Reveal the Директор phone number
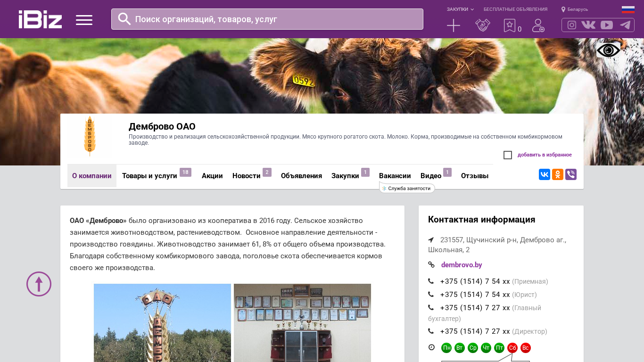Viewport: 644px width, 362px height. point(475,331)
